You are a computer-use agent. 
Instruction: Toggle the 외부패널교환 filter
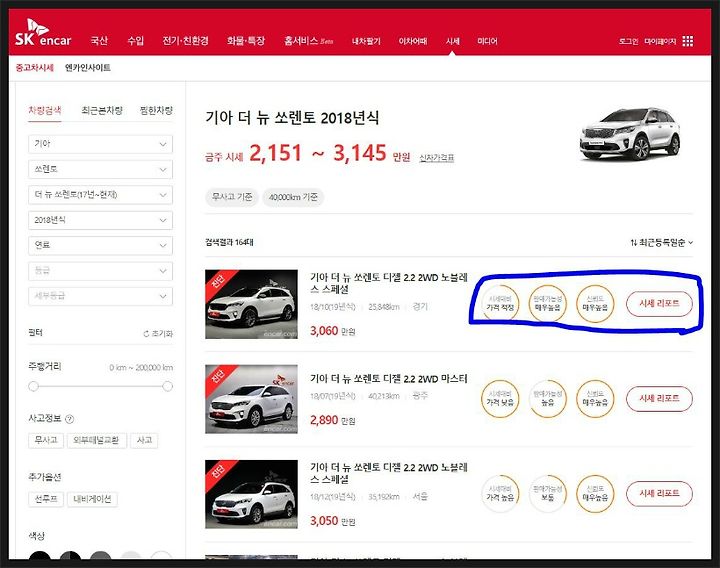coord(96,440)
